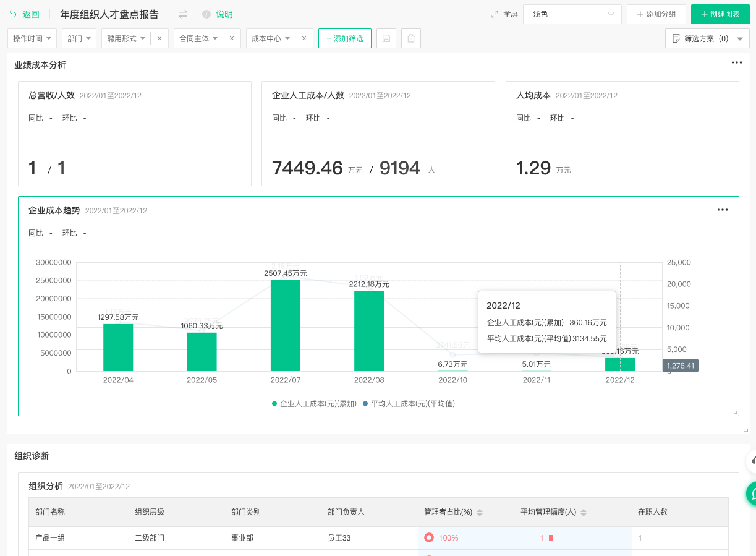The height and width of the screenshot is (556, 756).
Task: Sort by 平均管理幅度(人) column
Action: 584,513
